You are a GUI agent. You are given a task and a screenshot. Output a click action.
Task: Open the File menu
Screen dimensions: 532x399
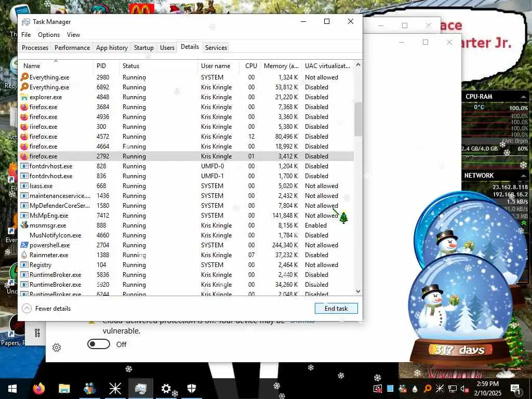[x=26, y=35]
